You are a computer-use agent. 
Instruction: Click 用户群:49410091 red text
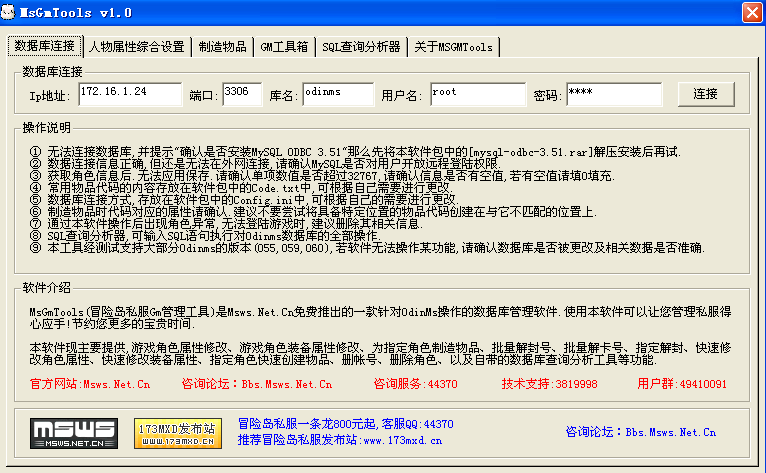(x=682, y=384)
